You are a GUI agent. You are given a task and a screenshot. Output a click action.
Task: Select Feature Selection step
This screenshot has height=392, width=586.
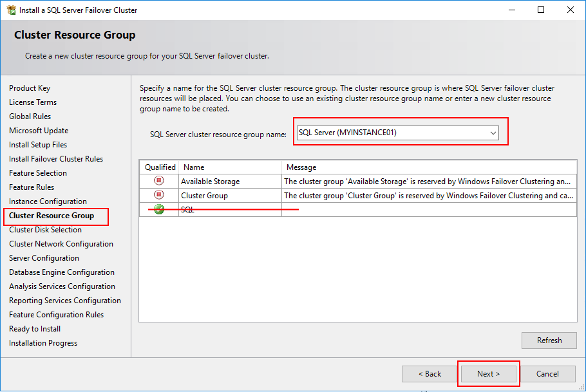pyautogui.click(x=38, y=173)
